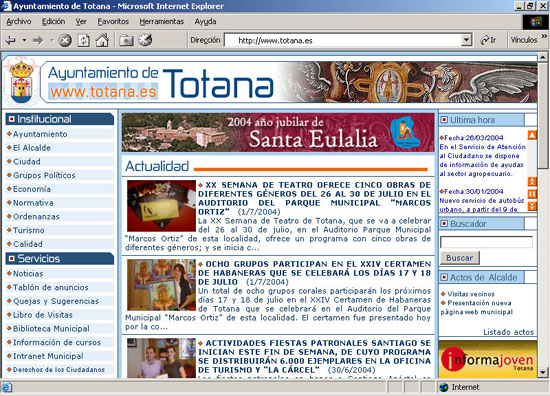Click the Ultima hora fast-up double arrow
550x396 pixels.
click(x=532, y=182)
